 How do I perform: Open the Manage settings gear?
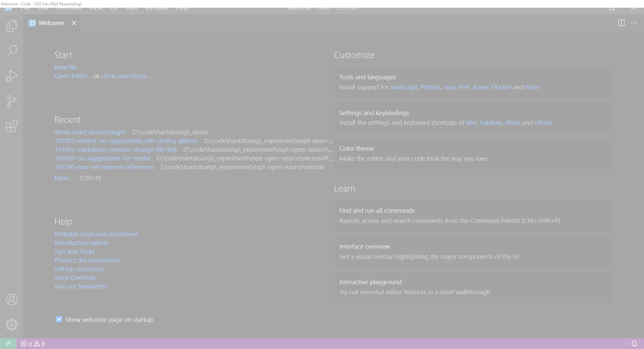(x=11, y=325)
